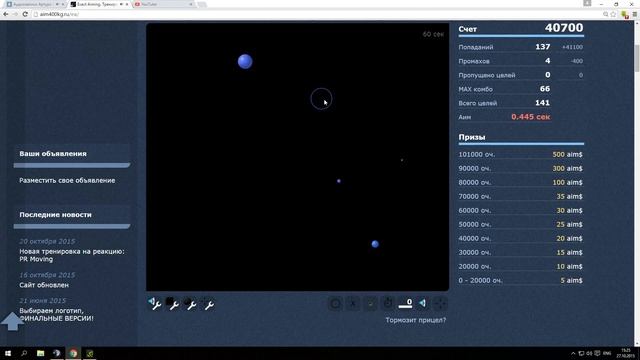This screenshot has width=640, height=360.
Task: Shoot the tiny purple ball target
Action: click(339, 181)
